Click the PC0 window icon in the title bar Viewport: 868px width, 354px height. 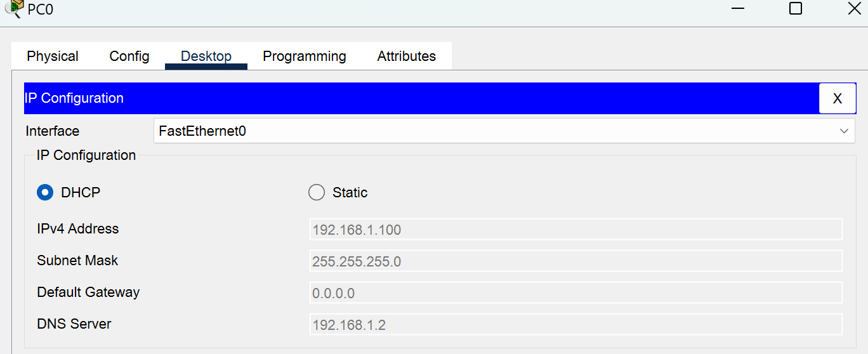13,9
